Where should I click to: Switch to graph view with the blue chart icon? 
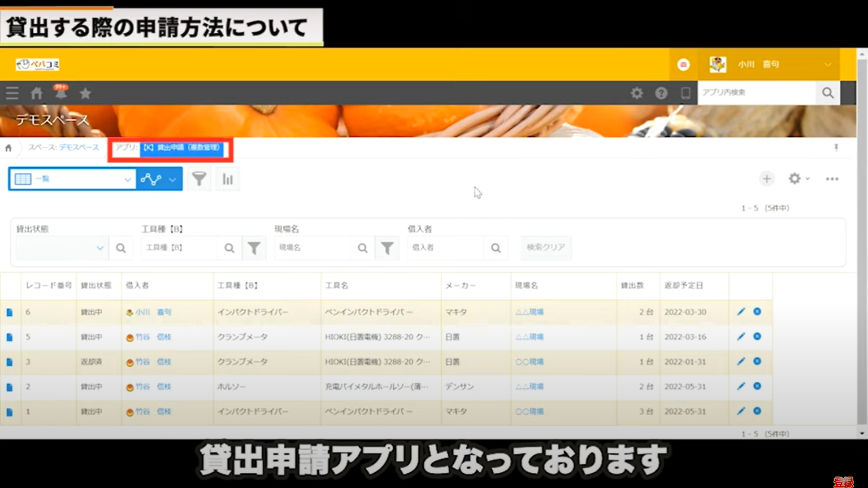151,178
